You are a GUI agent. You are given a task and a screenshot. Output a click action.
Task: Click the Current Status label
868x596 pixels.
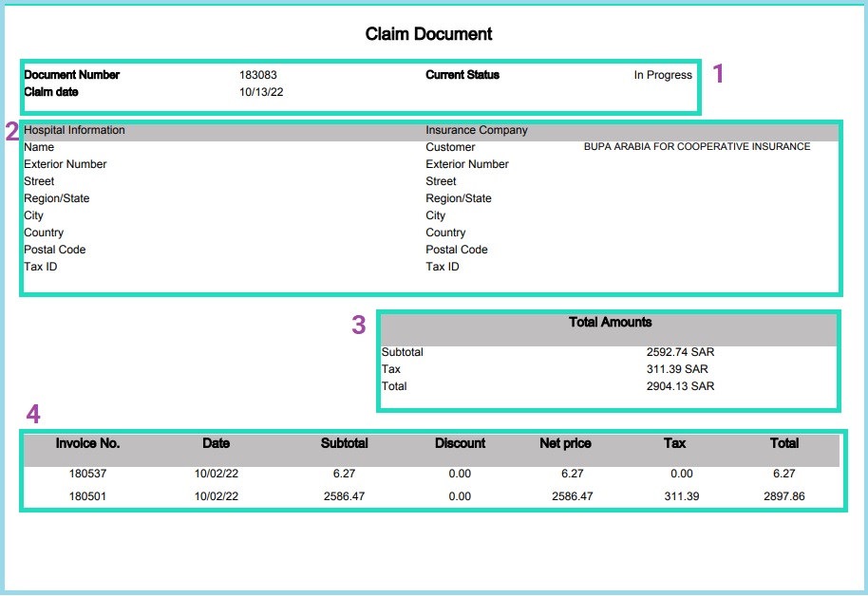click(462, 75)
